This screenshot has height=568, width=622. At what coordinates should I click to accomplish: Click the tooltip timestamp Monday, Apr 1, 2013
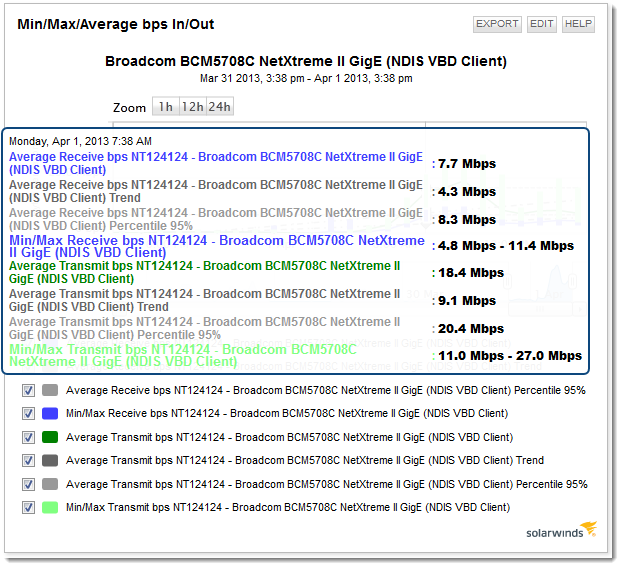pyautogui.click(x=81, y=141)
